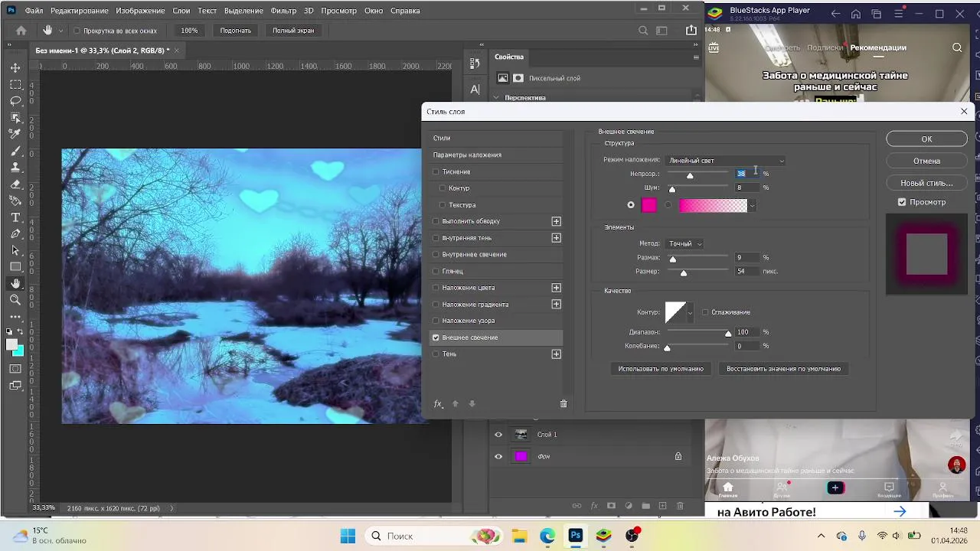Toggle the Просмотр preview checkbox
Screen dimensions: 980x551
[902, 202]
